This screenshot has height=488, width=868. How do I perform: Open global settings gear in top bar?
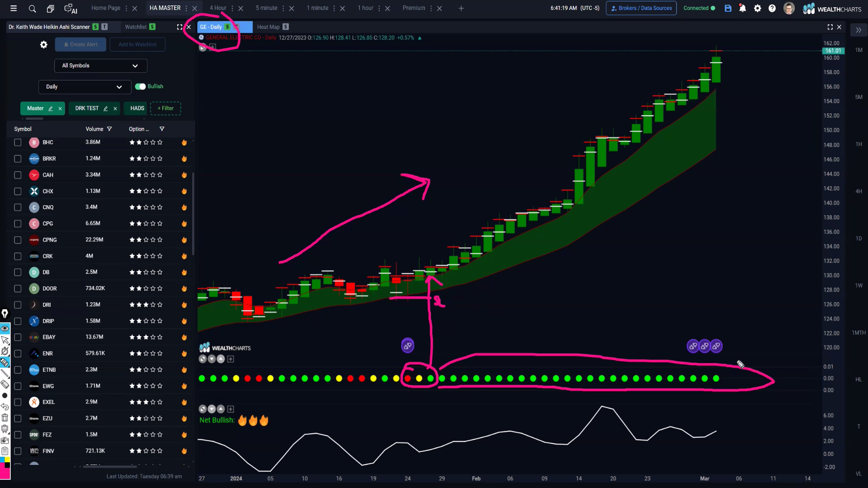758,8
